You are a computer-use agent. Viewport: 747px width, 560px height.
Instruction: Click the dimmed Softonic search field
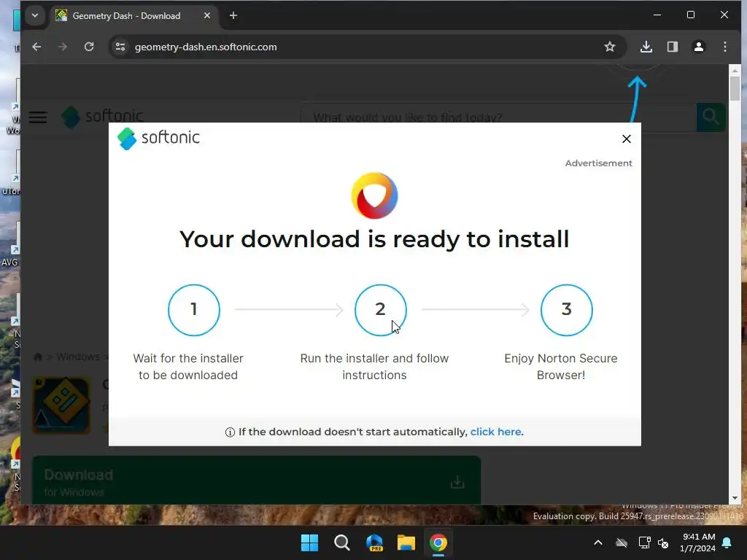[498, 117]
